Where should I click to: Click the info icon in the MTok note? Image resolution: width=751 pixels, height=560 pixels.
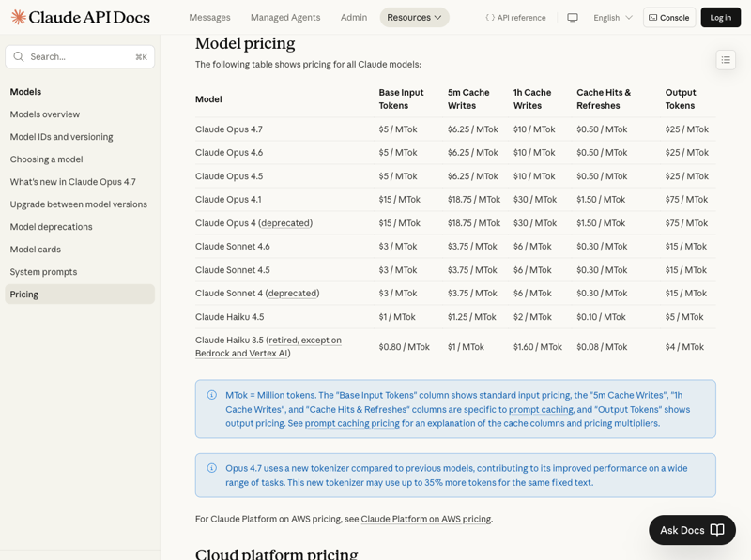click(x=212, y=395)
